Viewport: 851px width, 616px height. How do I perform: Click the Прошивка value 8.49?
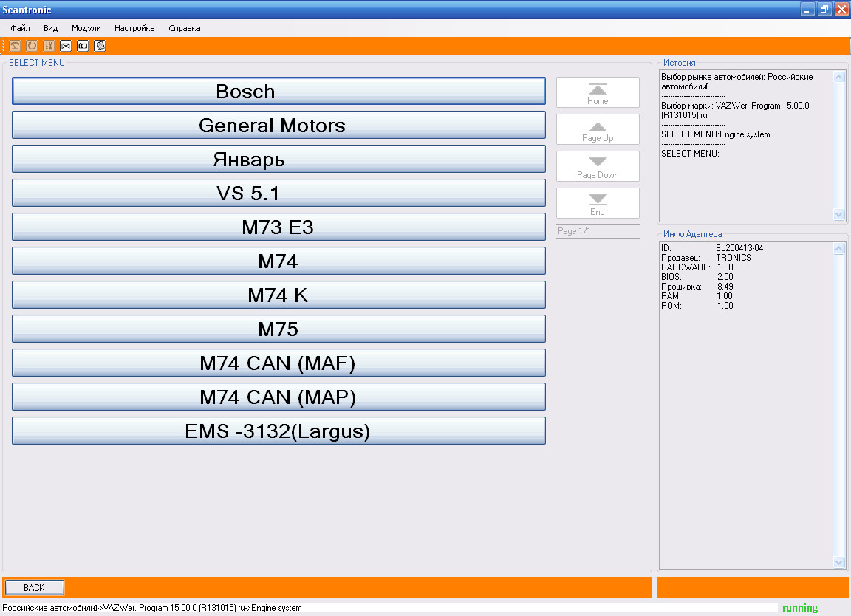[725, 287]
